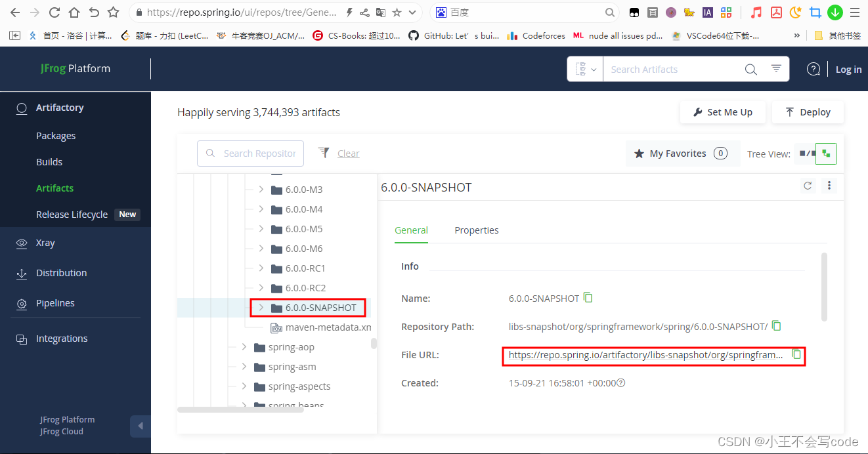The width and height of the screenshot is (868, 454).
Task: Click the Search Repositories field
Action: pyautogui.click(x=250, y=154)
